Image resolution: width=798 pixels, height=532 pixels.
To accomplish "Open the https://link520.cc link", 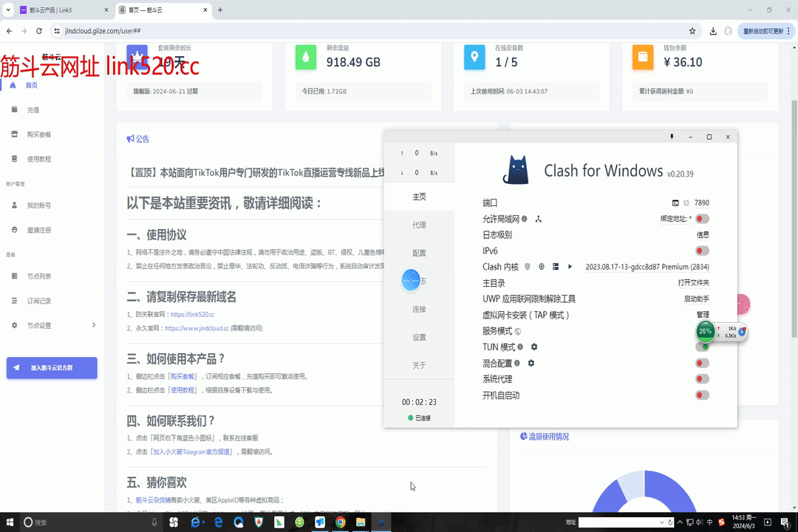I will click(192, 314).
